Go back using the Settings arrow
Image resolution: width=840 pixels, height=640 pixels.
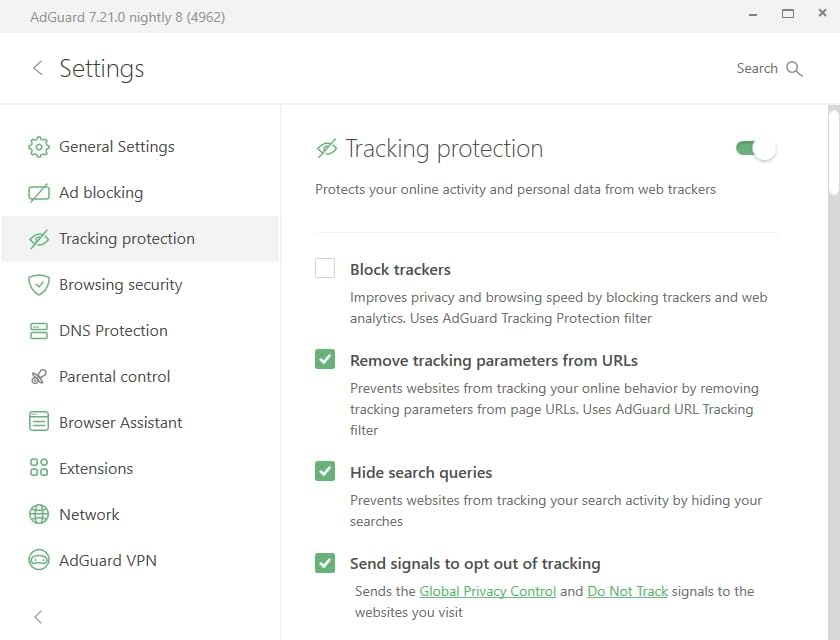click(x=38, y=68)
